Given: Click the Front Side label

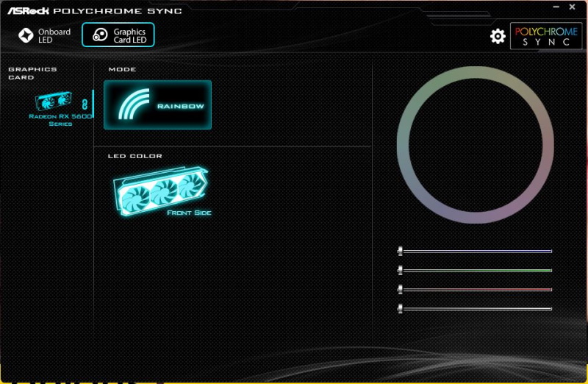Looking at the screenshot, I should pos(189,213).
